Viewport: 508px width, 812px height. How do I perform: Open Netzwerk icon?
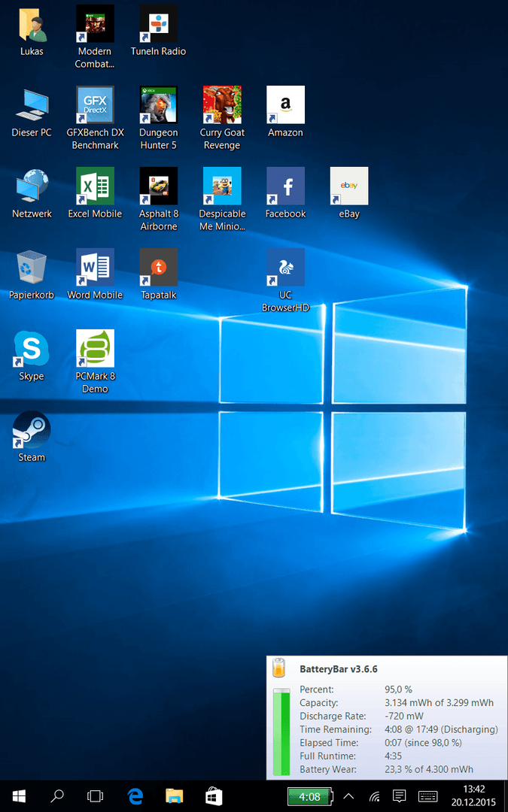pos(32,194)
